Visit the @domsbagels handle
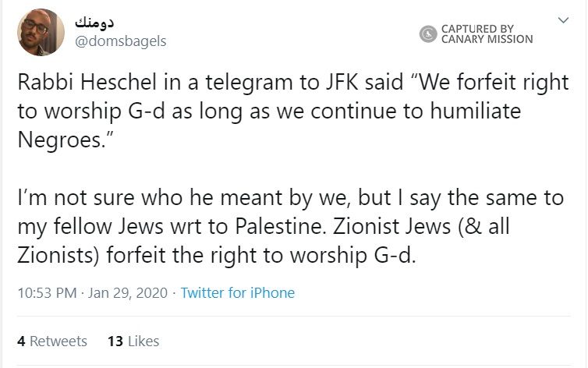This screenshot has height=368, width=588. [x=120, y=41]
